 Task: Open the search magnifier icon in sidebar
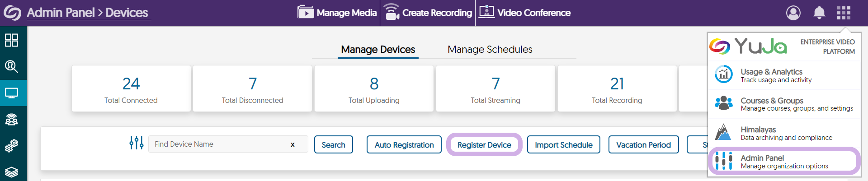[11, 67]
